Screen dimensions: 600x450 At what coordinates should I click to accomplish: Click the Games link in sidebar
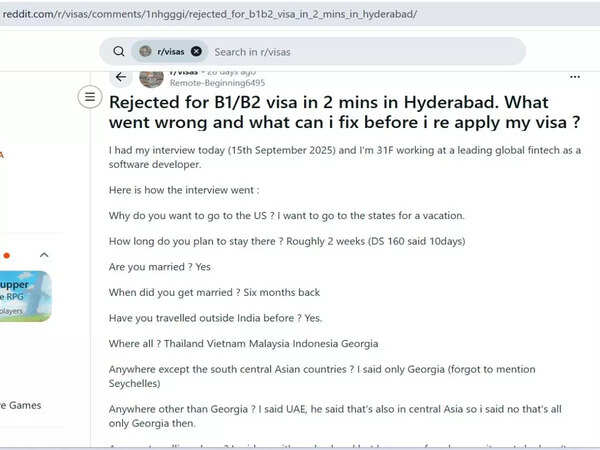point(22,405)
